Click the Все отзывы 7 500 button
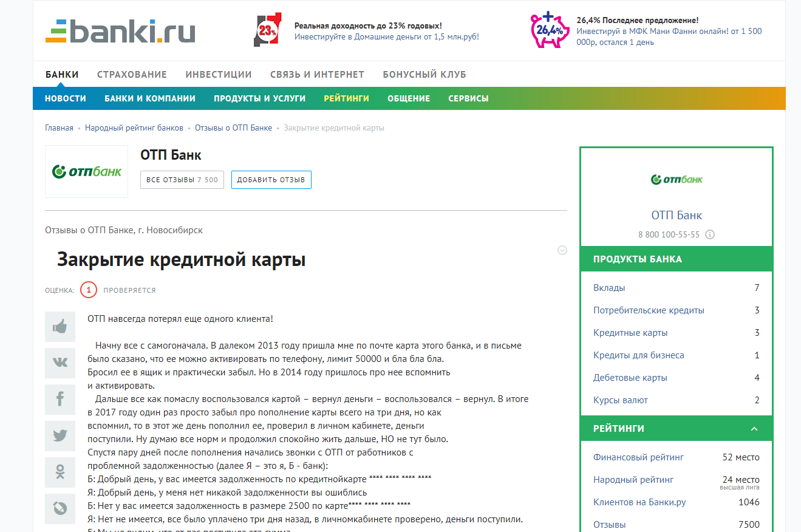This screenshot has height=532, width=801. point(182,180)
